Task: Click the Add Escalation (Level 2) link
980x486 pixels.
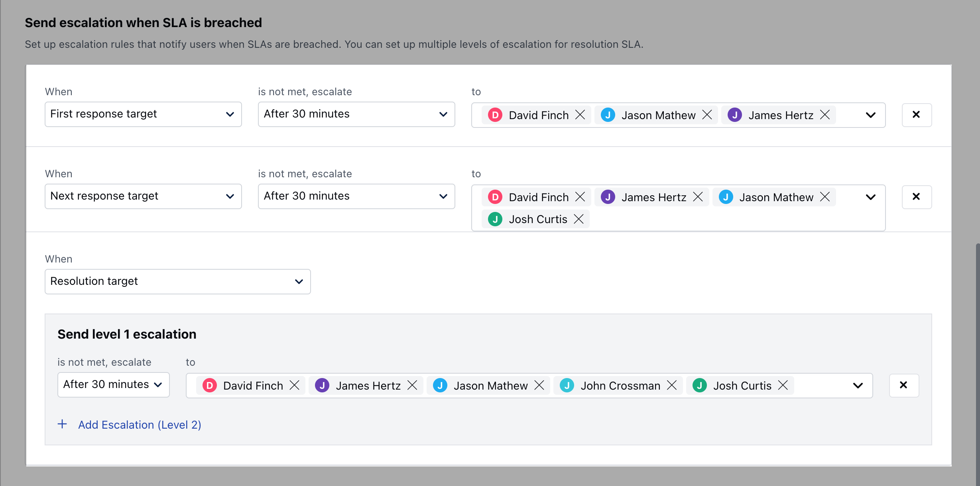Action: [x=139, y=425]
